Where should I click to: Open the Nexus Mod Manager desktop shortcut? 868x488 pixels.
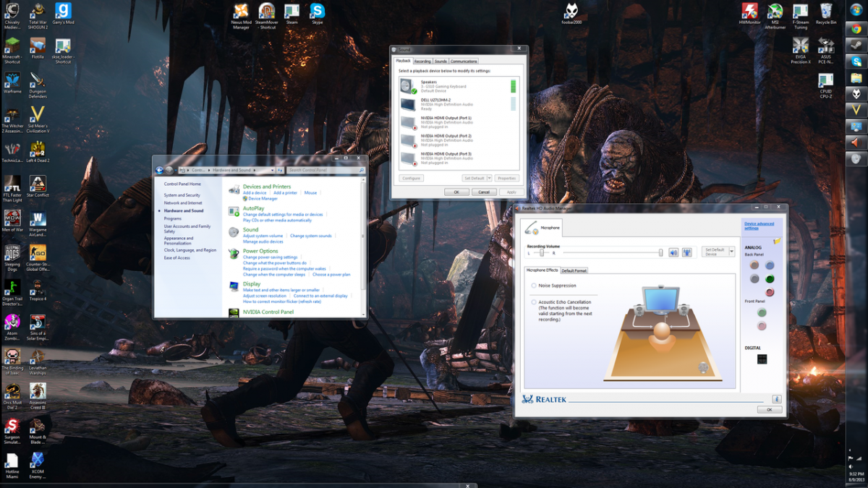tap(241, 14)
